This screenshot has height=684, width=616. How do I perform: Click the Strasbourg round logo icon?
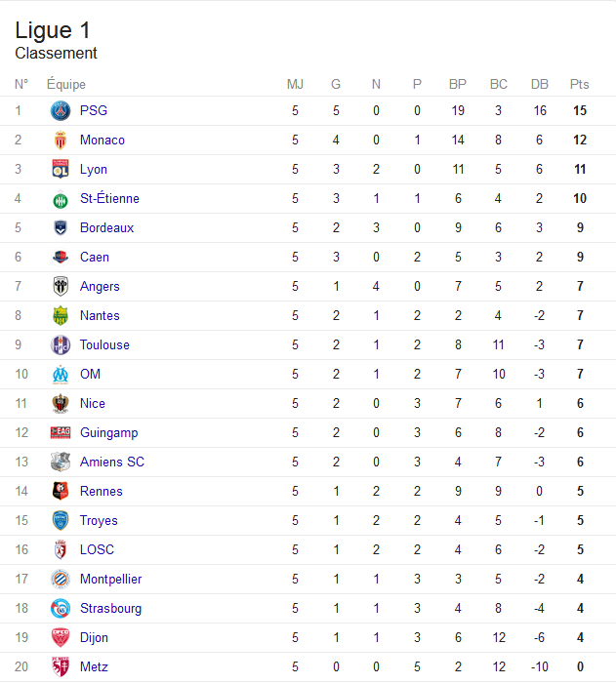[x=61, y=609]
